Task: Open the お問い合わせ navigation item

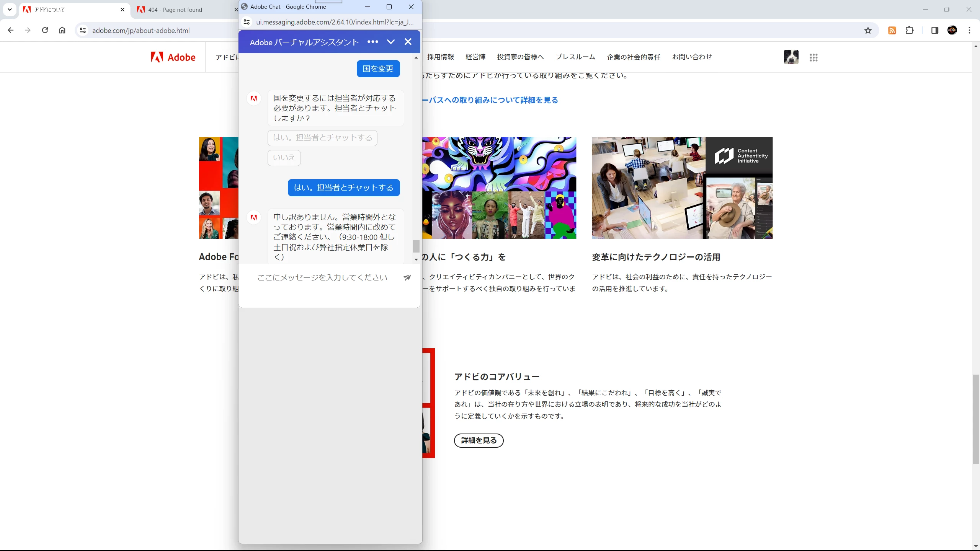Action: click(x=692, y=57)
